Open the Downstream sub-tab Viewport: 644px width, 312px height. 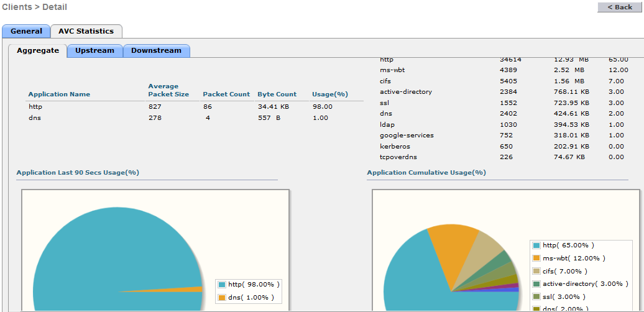click(x=156, y=51)
